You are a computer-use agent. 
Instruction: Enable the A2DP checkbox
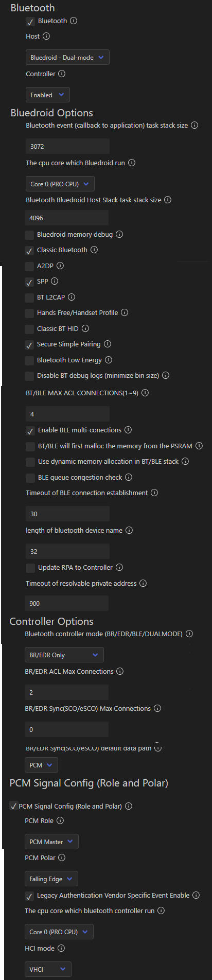(29, 266)
